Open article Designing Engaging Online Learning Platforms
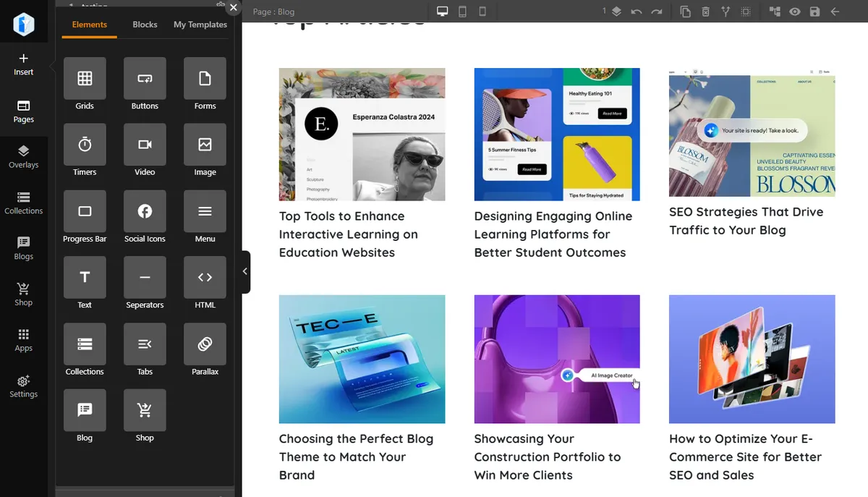This screenshot has height=497, width=868. (x=553, y=234)
